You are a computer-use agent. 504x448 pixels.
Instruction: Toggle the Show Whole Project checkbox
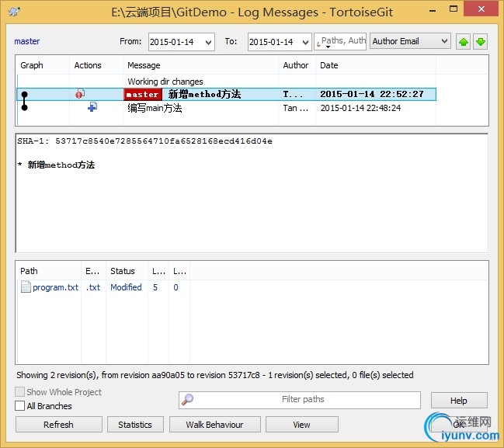[x=19, y=392]
